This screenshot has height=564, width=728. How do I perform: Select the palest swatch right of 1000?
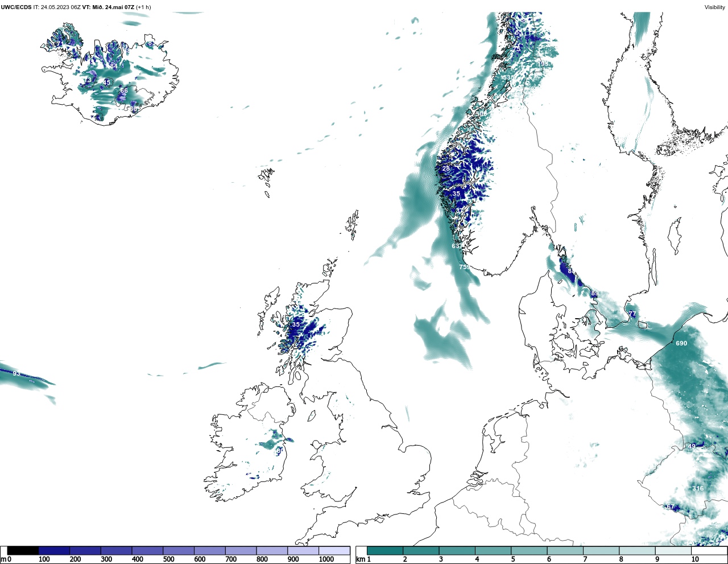(x=334, y=550)
